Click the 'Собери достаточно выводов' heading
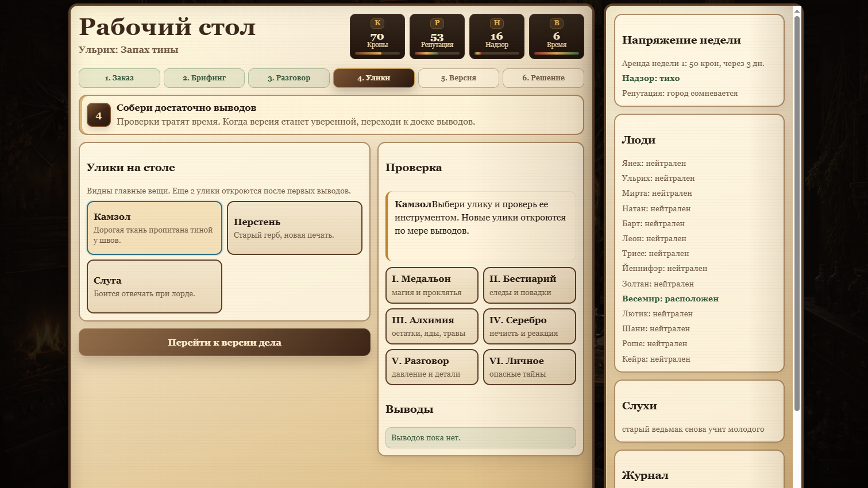The height and width of the screenshot is (488, 868). tap(187, 108)
